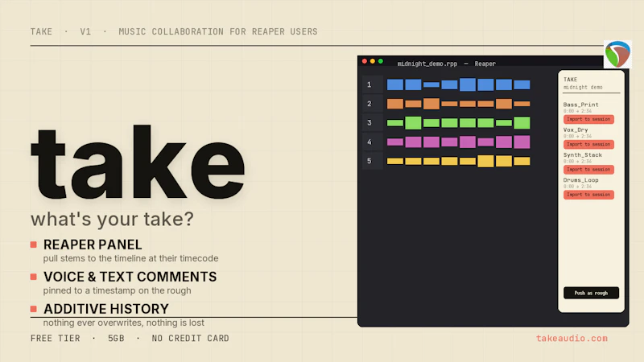Click the Reaper logo icon

(617, 54)
